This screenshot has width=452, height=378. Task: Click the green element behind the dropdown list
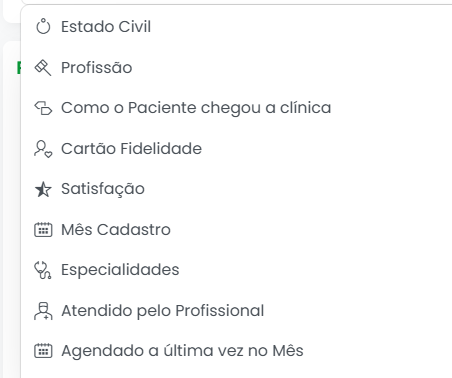pos(18,68)
